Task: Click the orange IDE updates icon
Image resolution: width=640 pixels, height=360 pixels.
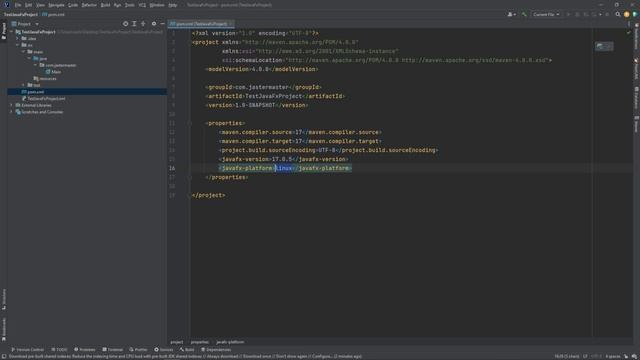Action: (627, 14)
